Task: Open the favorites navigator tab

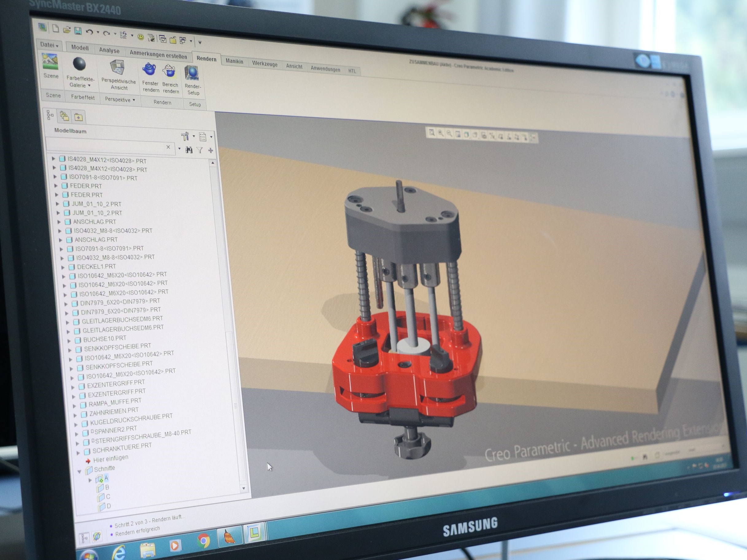Action: pyautogui.click(x=78, y=117)
